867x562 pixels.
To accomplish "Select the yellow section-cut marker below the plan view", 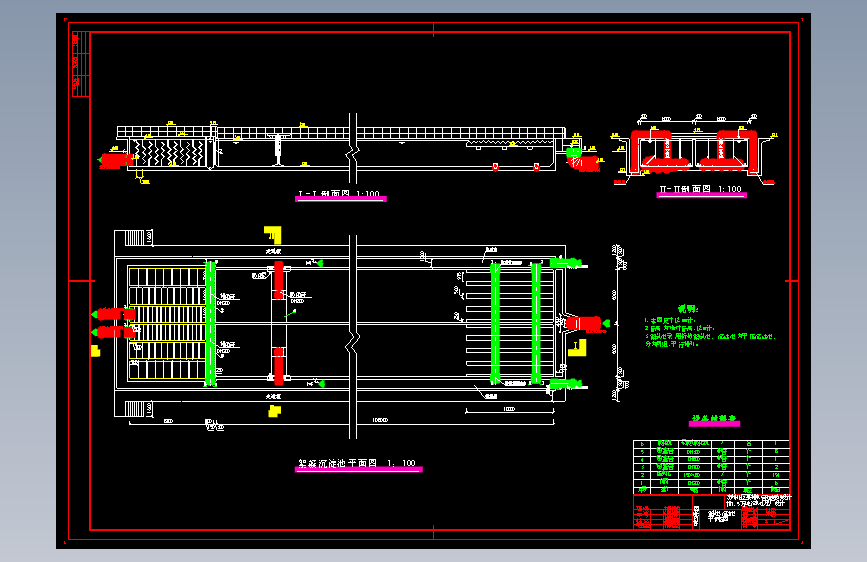I will tap(274, 411).
